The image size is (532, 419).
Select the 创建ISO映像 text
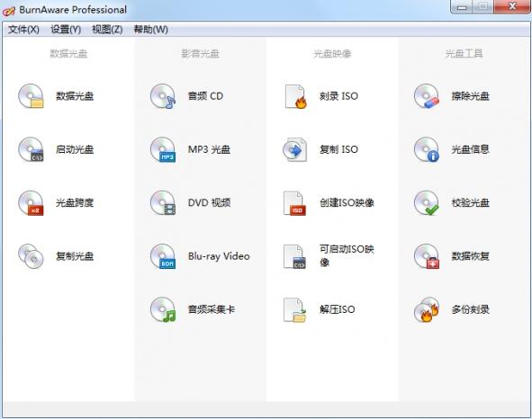pyautogui.click(x=347, y=202)
